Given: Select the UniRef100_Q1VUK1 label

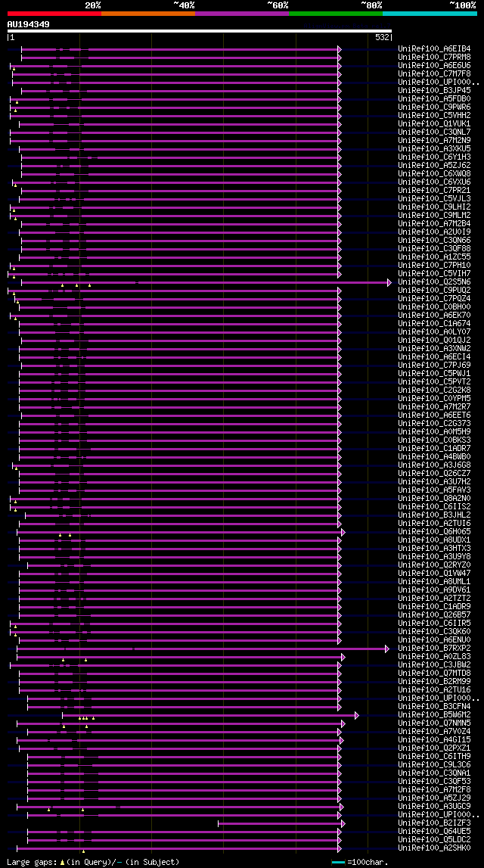Looking at the screenshot, I should tap(434, 123).
